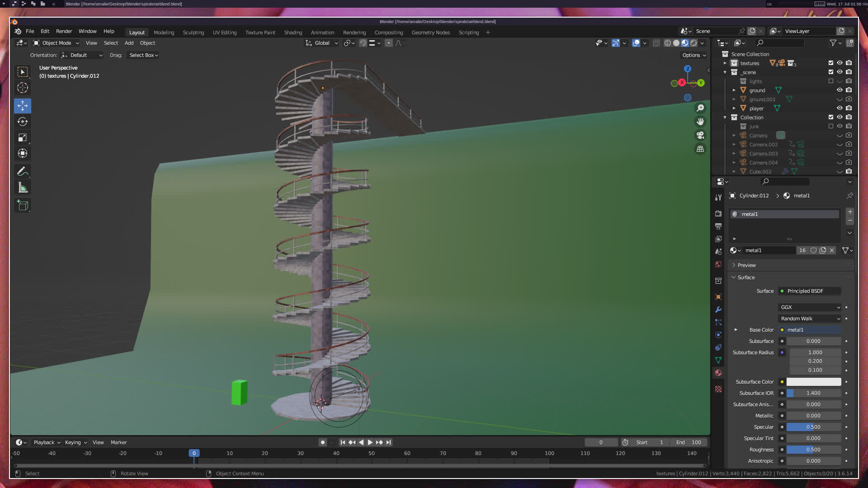Viewport: 868px width, 488px height.
Task: Switch to orthographic grid view icon
Action: (x=700, y=149)
